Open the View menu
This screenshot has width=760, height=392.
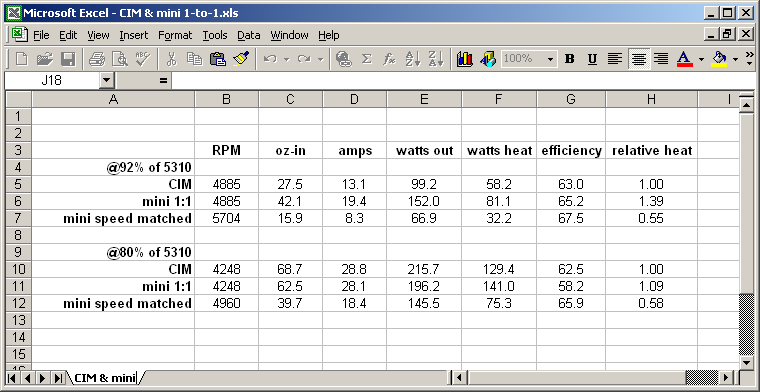[98, 35]
